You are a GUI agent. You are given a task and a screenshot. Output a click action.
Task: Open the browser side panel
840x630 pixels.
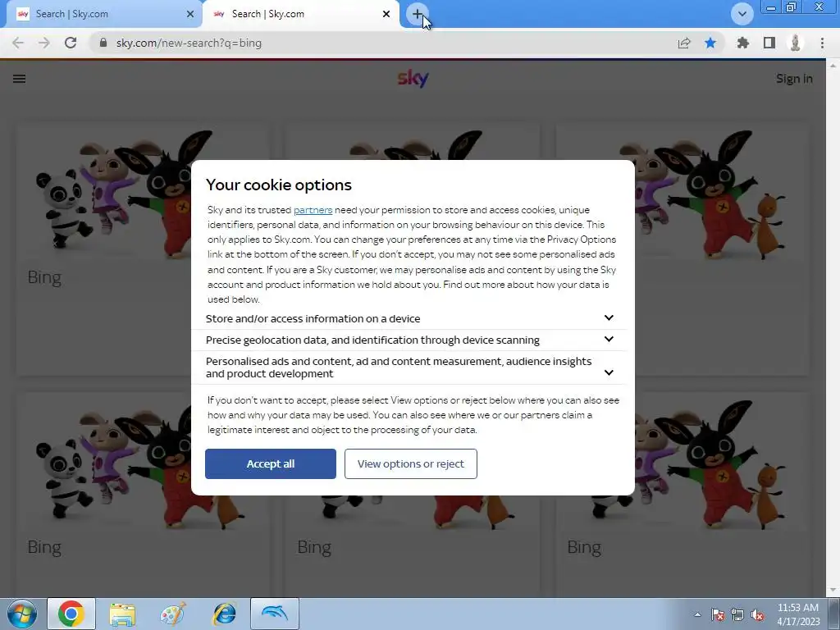[x=769, y=43]
